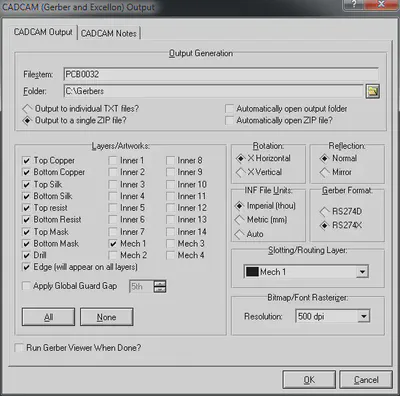The width and height of the screenshot is (400, 396).
Task: Select Output to a single ZIP file
Action: 74,120
